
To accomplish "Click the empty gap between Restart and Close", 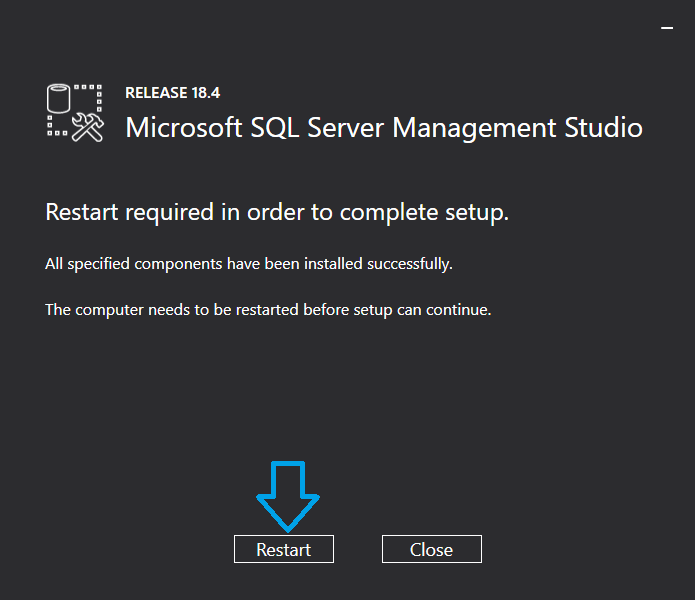I will (358, 549).
